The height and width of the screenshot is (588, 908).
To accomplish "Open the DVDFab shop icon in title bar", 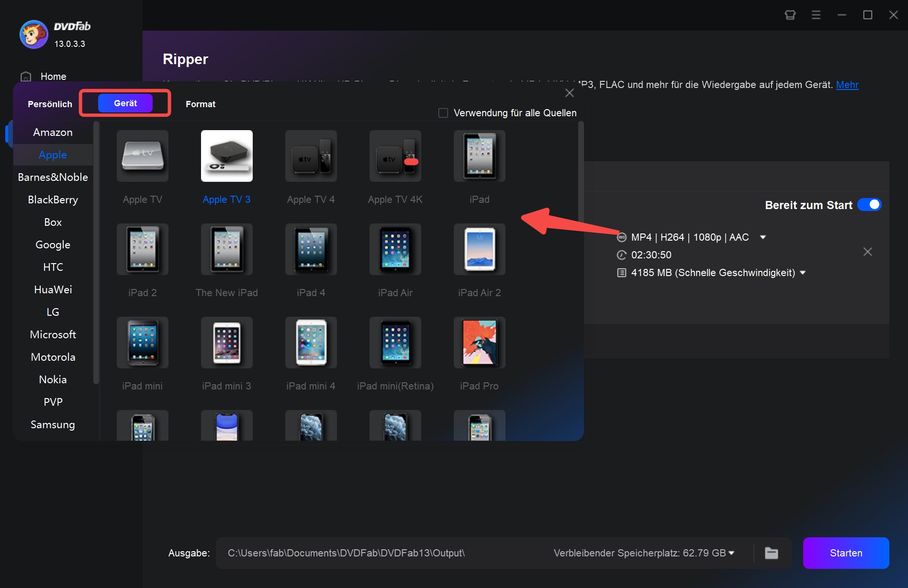I will point(790,15).
